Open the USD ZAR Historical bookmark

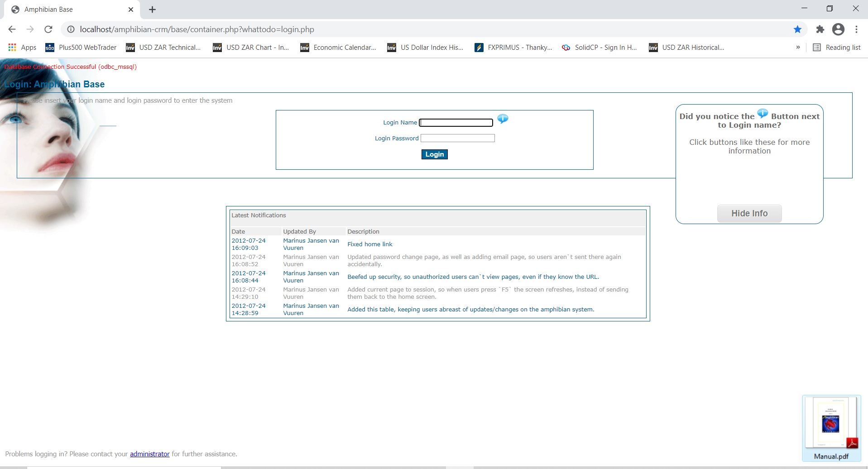(686, 48)
